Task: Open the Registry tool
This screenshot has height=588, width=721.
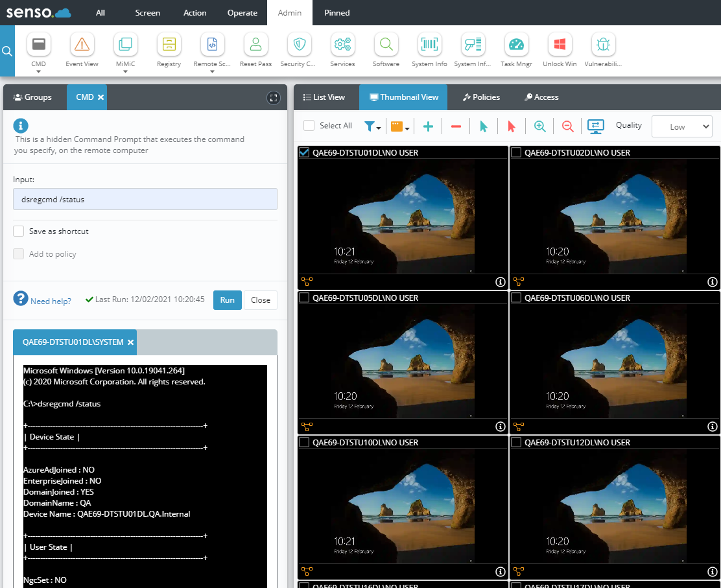Action: tap(169, 45)
